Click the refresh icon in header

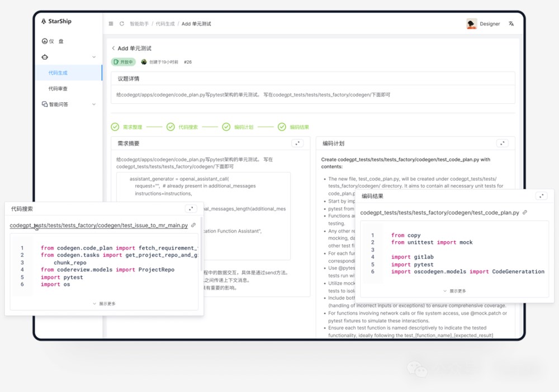point(121,23)
